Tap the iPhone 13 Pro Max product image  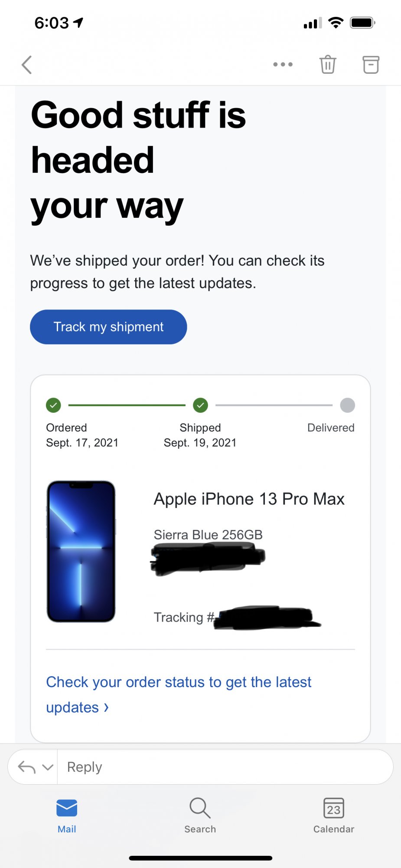point(81,551)
